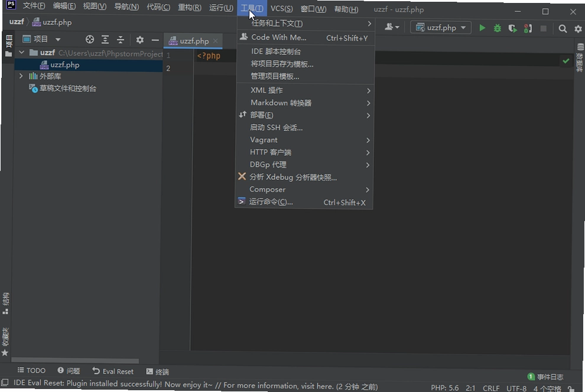Click the PhpStorm logo icon

click(x=11, y=5)
